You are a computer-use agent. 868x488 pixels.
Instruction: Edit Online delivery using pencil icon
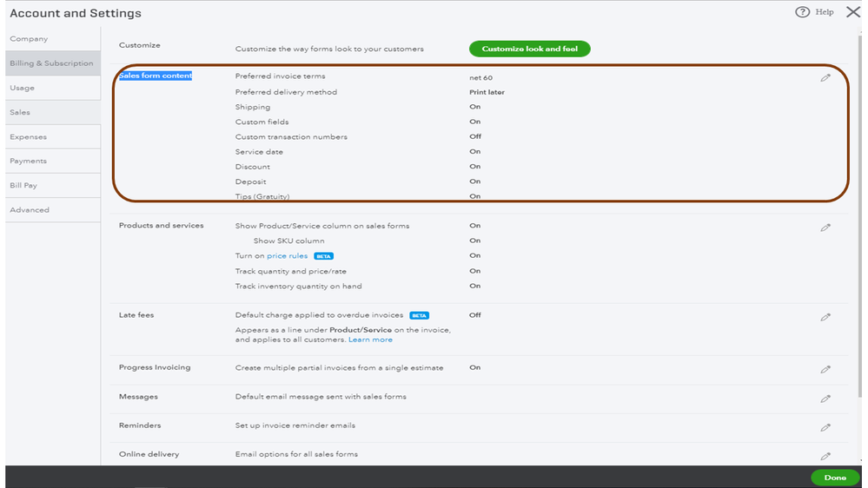pos(825,456)
